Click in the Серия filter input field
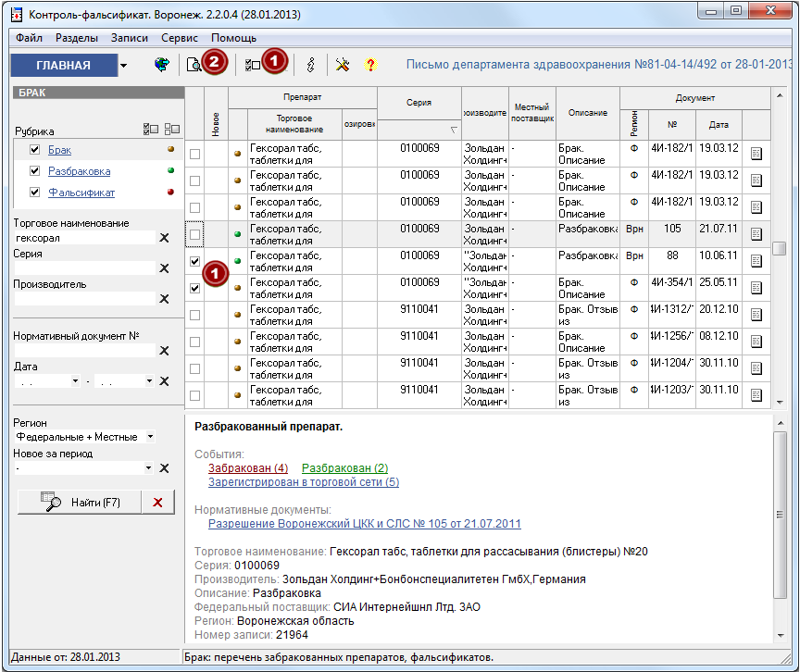Screen dimensions: 800x672 tap(84, 268)
